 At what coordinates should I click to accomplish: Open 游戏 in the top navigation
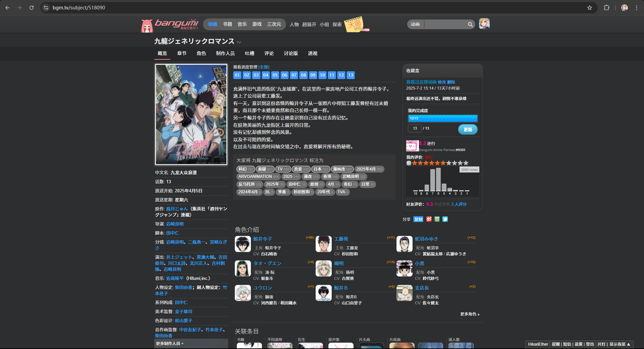pyautogui.click(x=257, y=24)
